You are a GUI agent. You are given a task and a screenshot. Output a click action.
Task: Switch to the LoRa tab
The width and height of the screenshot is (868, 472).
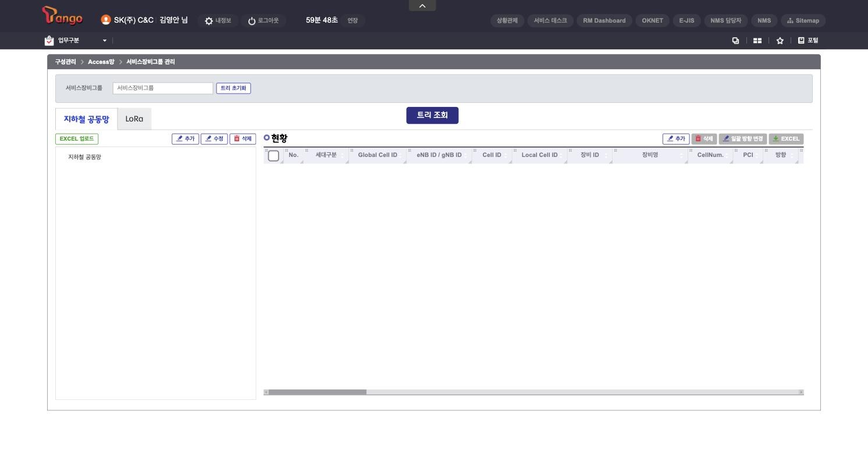[134, 119]
